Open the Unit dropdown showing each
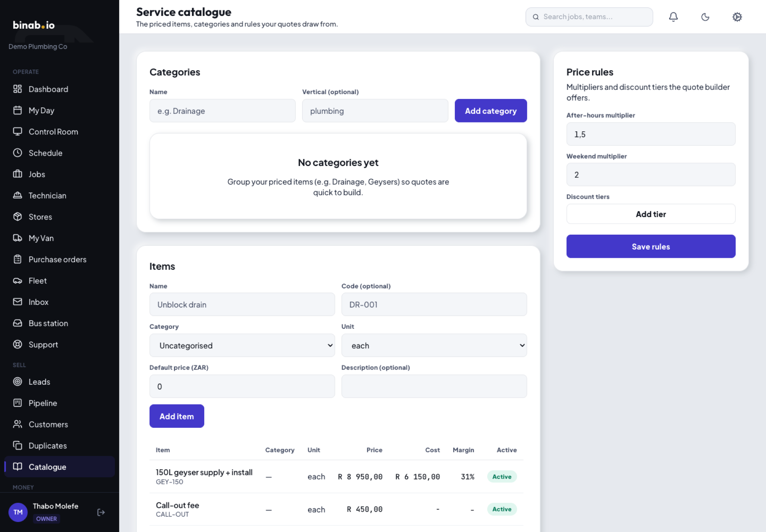The image size is (766, 532). point(434,345)
